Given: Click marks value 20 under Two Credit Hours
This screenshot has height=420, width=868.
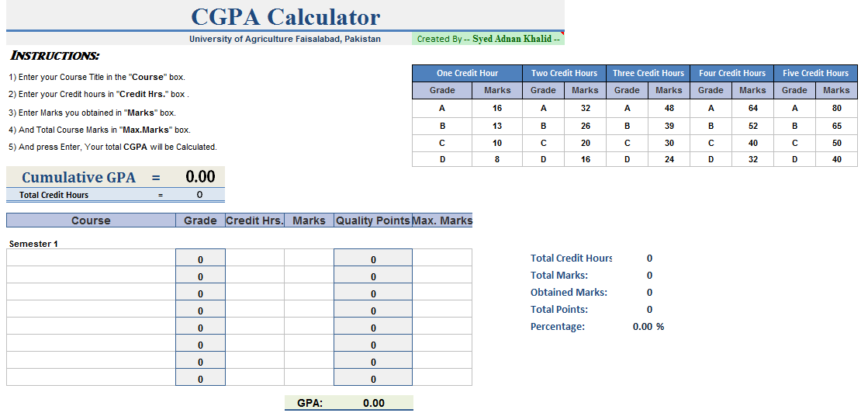Looking at the screenshot, I should pos(585,143).
